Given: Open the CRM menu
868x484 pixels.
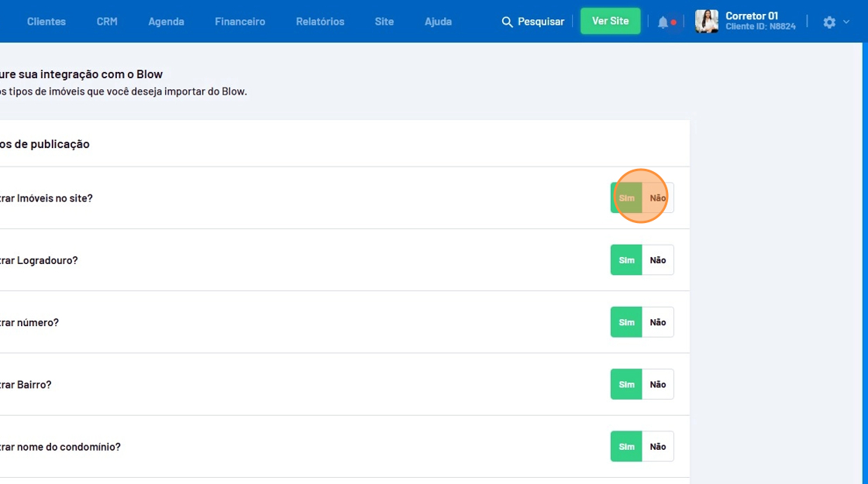Looking at the screenshot, I should (107, 22).
